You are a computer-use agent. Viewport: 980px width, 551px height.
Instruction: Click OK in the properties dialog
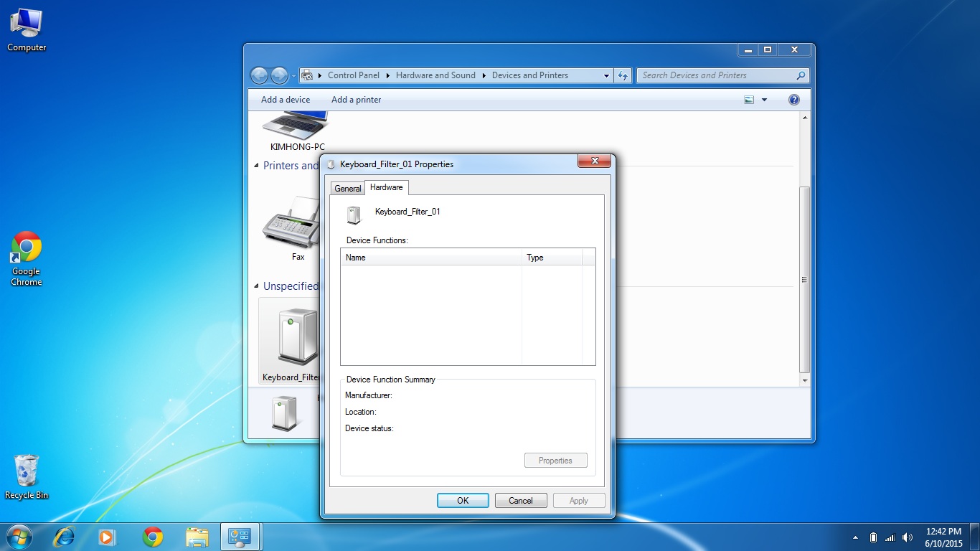(x=463, y=501)
